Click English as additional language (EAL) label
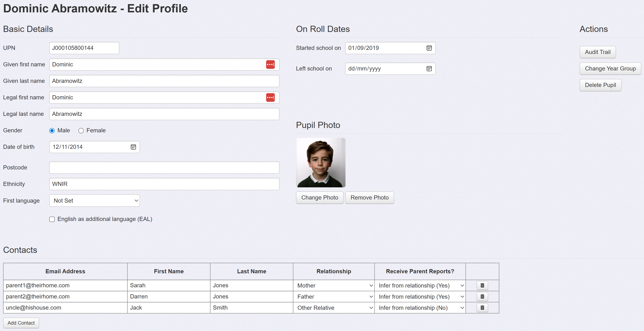This screenshot has width=644, height=331. tap(105, 219)
